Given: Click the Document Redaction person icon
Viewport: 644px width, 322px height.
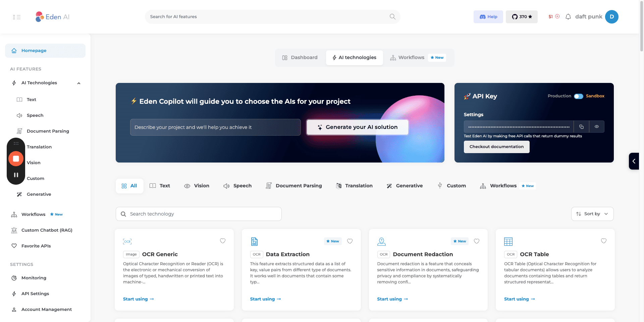Looking at the screenshot, I should pos(382,241).
